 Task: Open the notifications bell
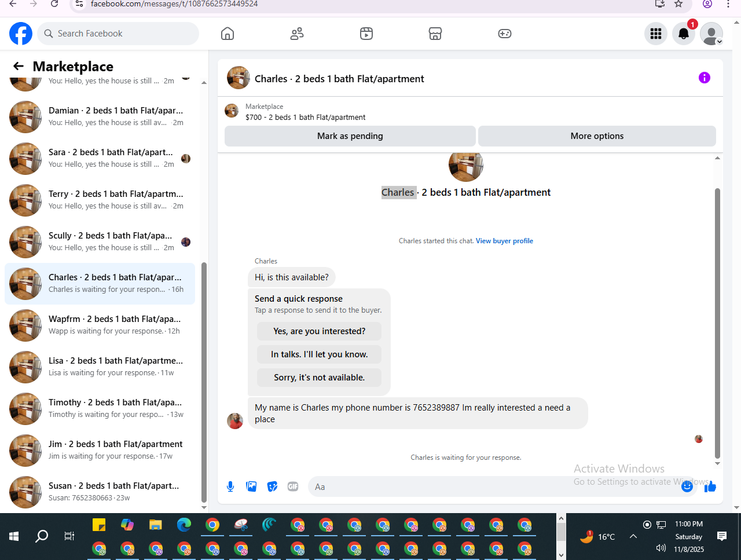[x=684, y=34]
